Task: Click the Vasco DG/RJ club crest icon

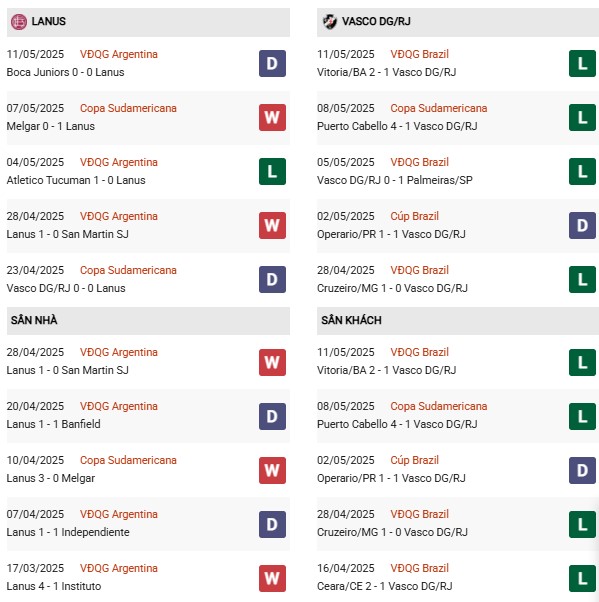Action: tap(329, 22)
